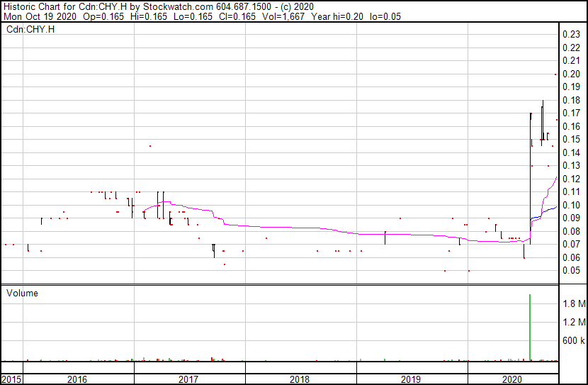
Task: Click the 600 k volume axis label
Action: (x=573, y=341)
